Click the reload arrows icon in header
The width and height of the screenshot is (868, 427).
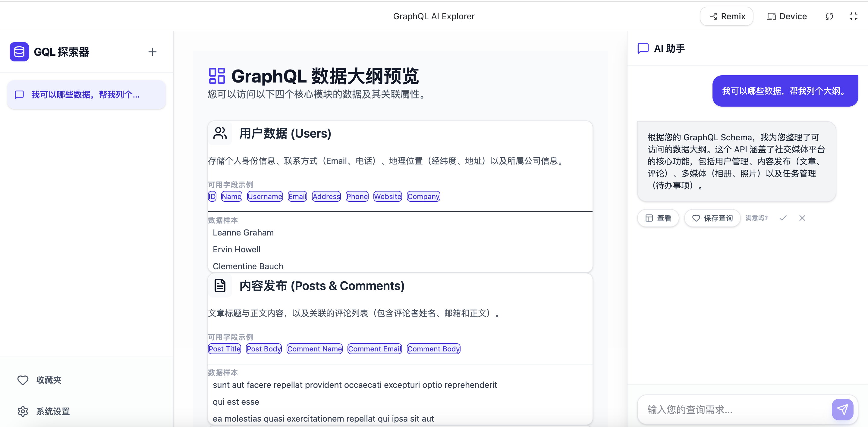[829, 16]
